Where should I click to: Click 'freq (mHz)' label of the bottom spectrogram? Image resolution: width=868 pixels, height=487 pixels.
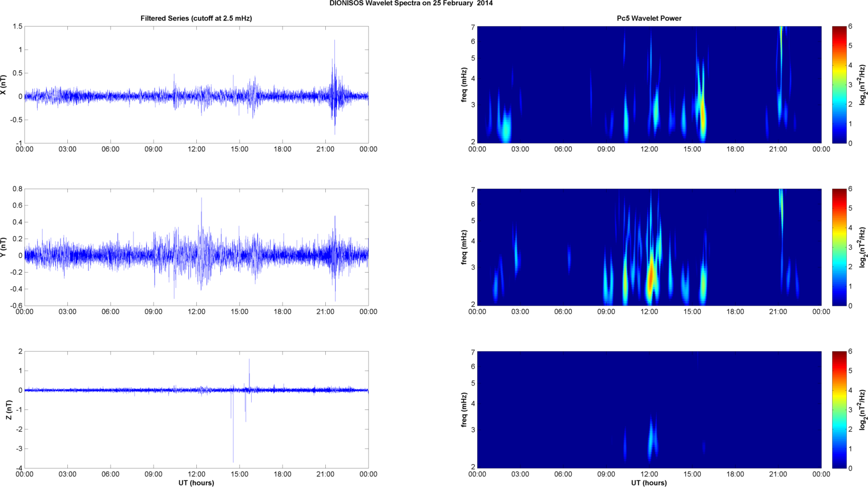[465, 410]
